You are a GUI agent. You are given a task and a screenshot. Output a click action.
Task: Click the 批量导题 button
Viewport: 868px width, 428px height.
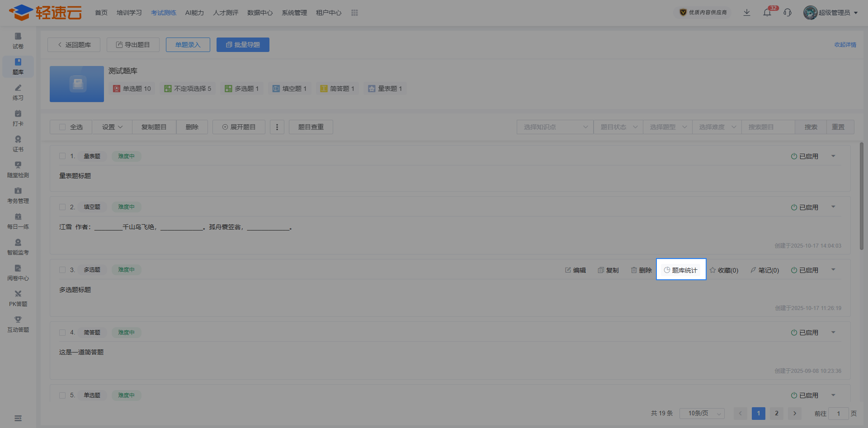point(243,45)
